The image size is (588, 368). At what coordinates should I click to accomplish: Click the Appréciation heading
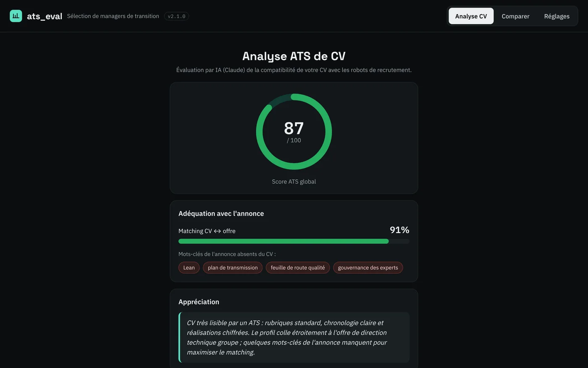(x=199, y=302)
